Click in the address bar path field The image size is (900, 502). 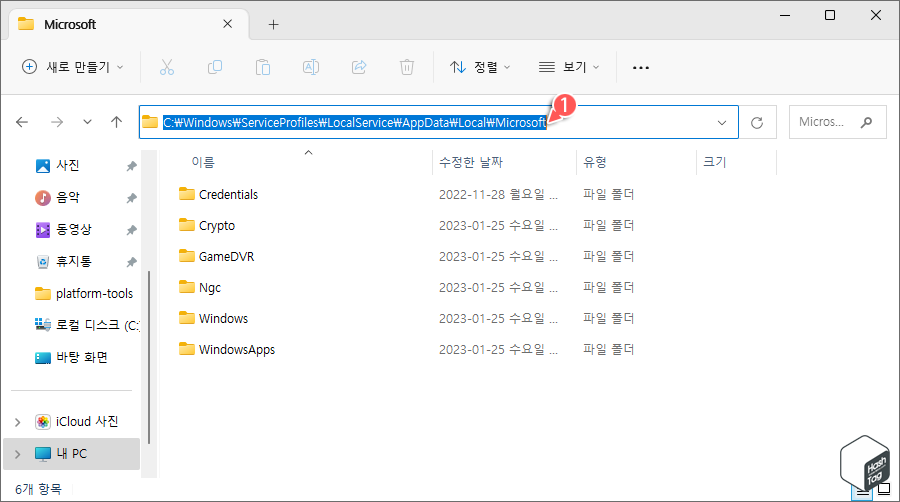point(439,122)
